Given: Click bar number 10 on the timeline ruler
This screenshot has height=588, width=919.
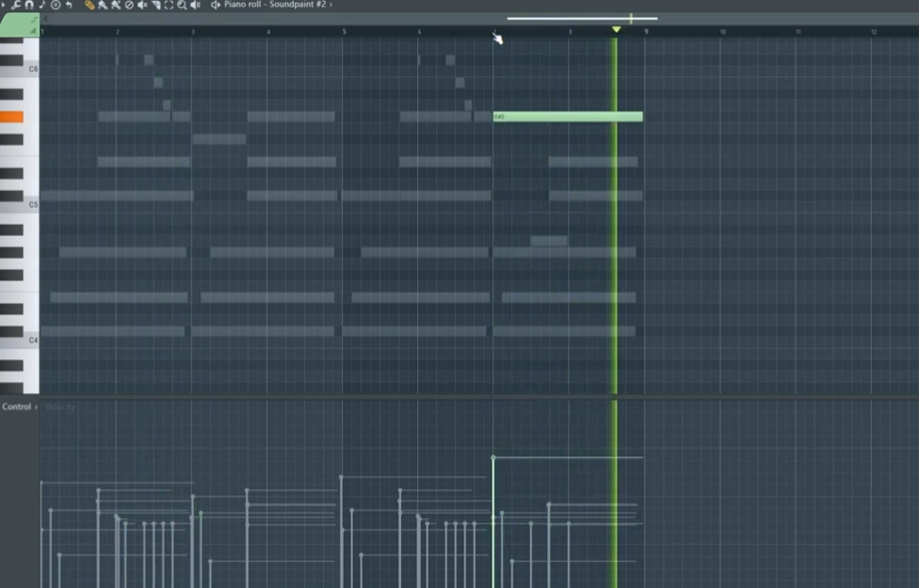Looking at the screenshot, I should [722, 32].
